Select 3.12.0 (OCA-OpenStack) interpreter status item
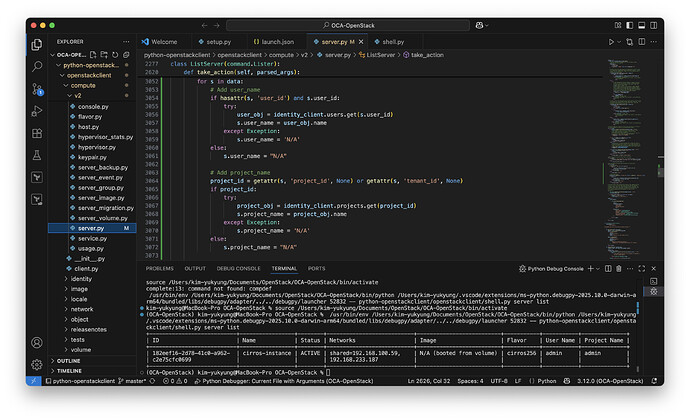 coord(610,381)
